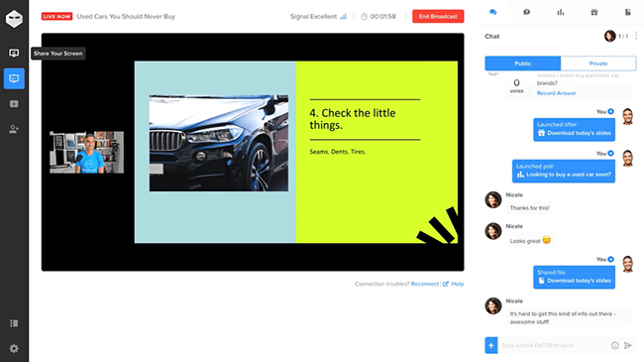
Task: Click the 0 votes counter
Action: pyautogui.click(x=516, y=86)
